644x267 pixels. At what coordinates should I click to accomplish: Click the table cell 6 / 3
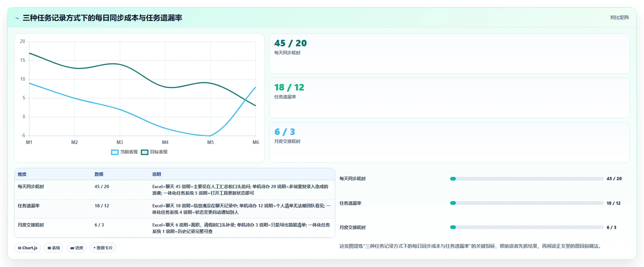pos(99,225)
